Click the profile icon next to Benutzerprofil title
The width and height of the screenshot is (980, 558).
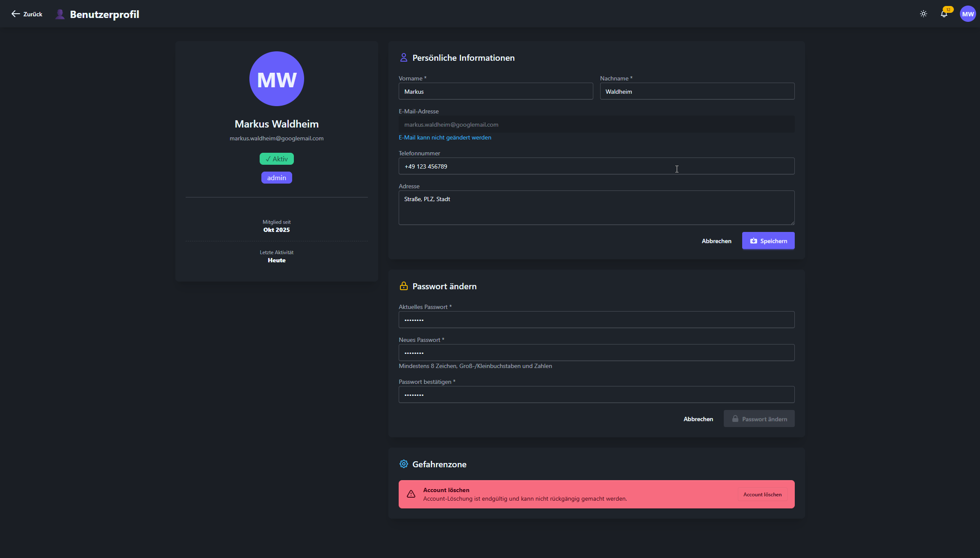tap(60, 14)
